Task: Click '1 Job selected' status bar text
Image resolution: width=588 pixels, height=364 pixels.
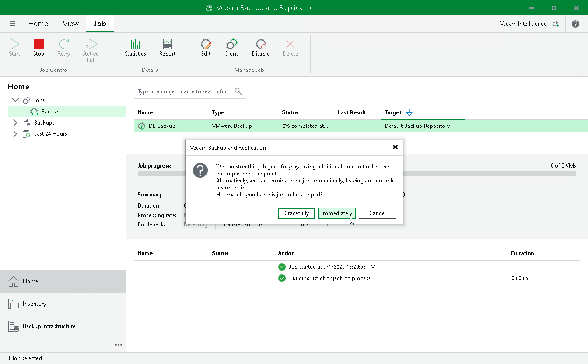Action: click(x=25, y=358)
